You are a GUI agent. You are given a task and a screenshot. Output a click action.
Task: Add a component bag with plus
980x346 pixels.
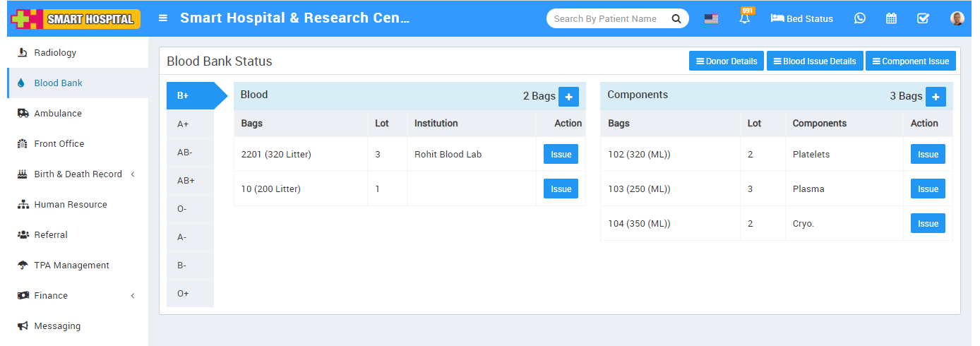coord(936,97)
